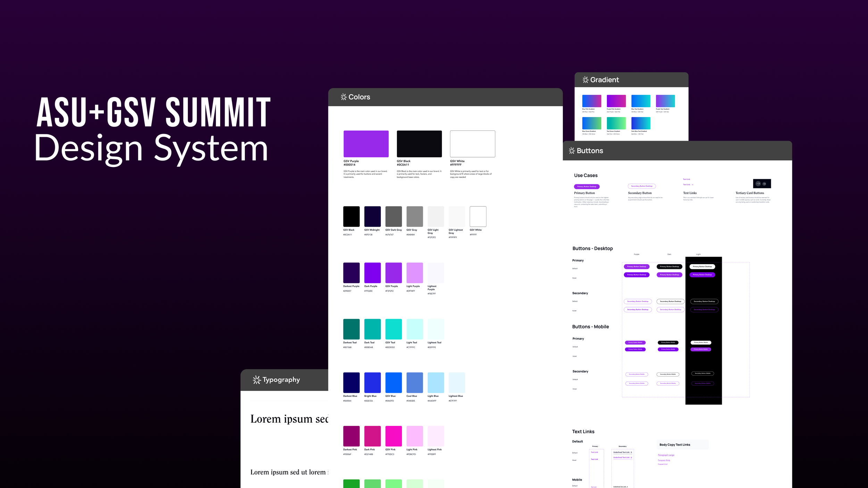Click the default black Underlined Text Link
868x488 pixels.
click(622, 452)
